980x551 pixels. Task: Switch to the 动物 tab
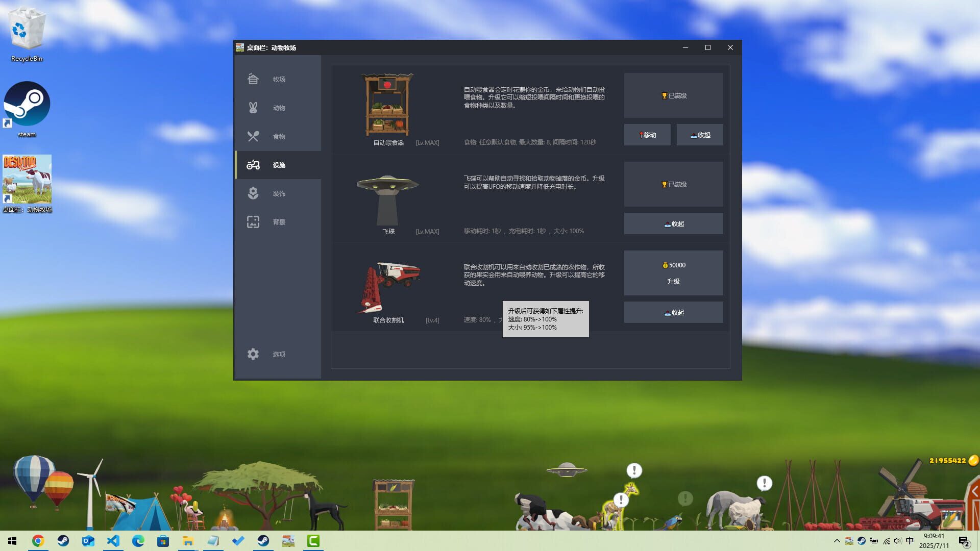click(x=253, y=108)
